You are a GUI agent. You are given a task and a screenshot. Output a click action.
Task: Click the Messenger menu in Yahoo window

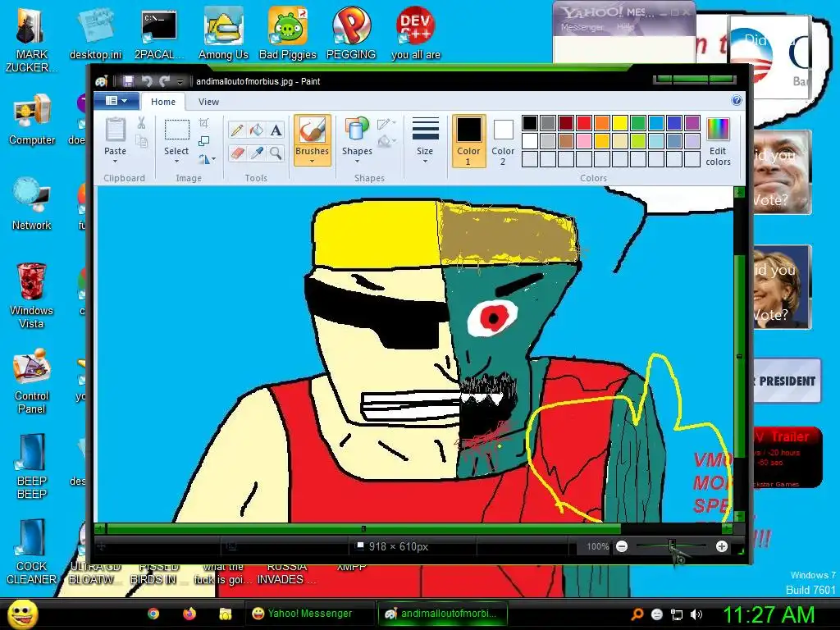(x=582, y=27)
